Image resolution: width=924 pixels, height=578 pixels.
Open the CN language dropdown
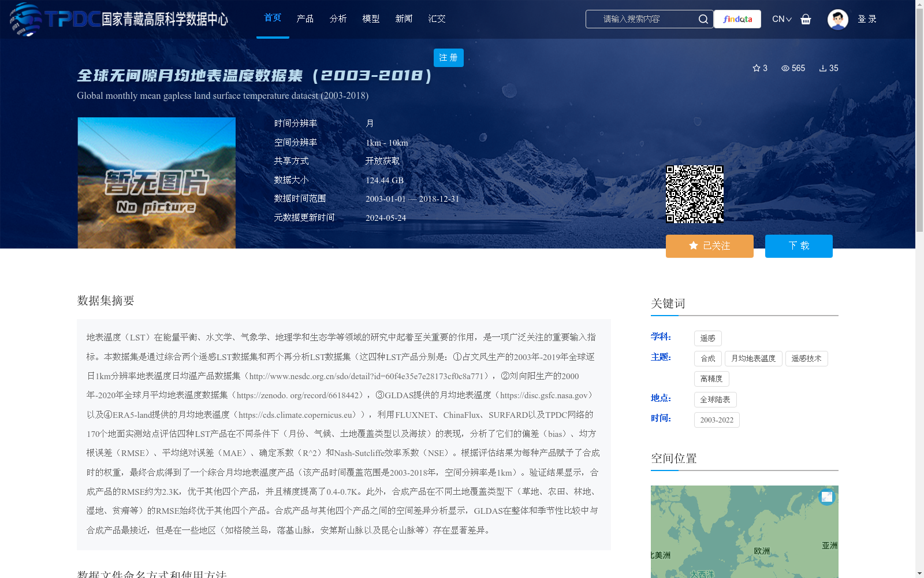click(781, 19)
